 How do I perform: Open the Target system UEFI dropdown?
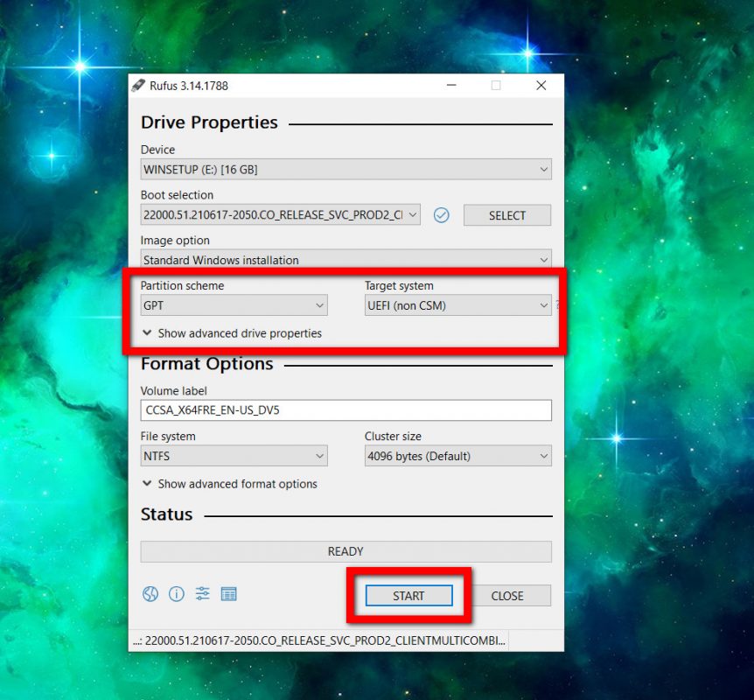457,305
